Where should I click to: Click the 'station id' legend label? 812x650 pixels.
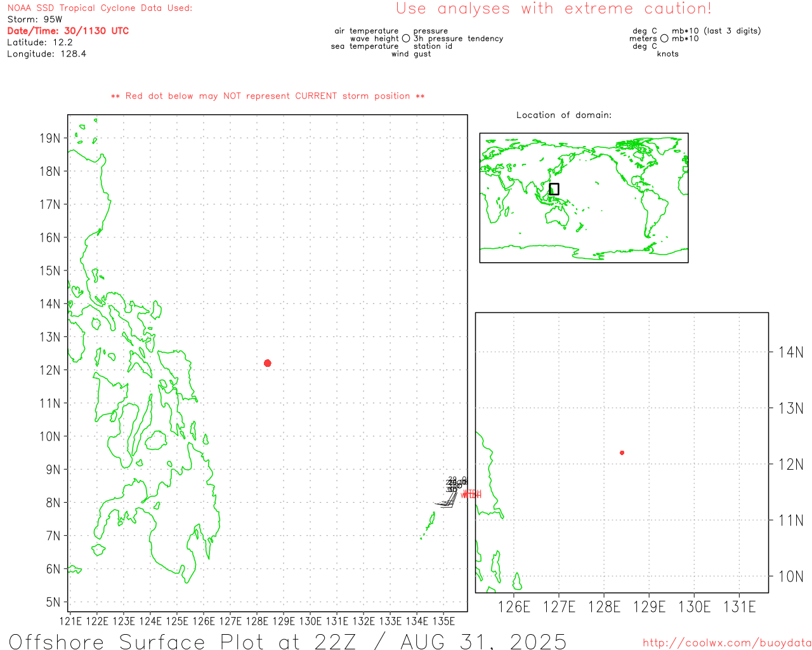(433, 46)
